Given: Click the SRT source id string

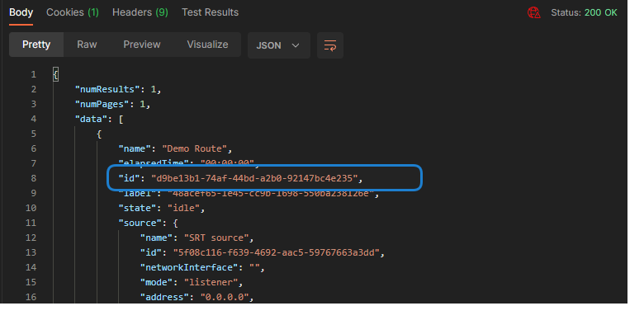Looking at the screenshot, I should [276, 252].
